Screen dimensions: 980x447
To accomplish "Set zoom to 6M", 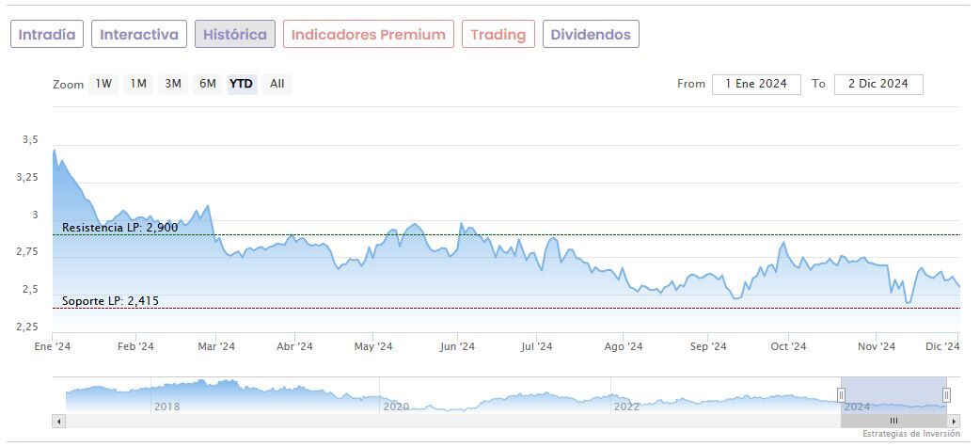I will (x=208, y=84).
